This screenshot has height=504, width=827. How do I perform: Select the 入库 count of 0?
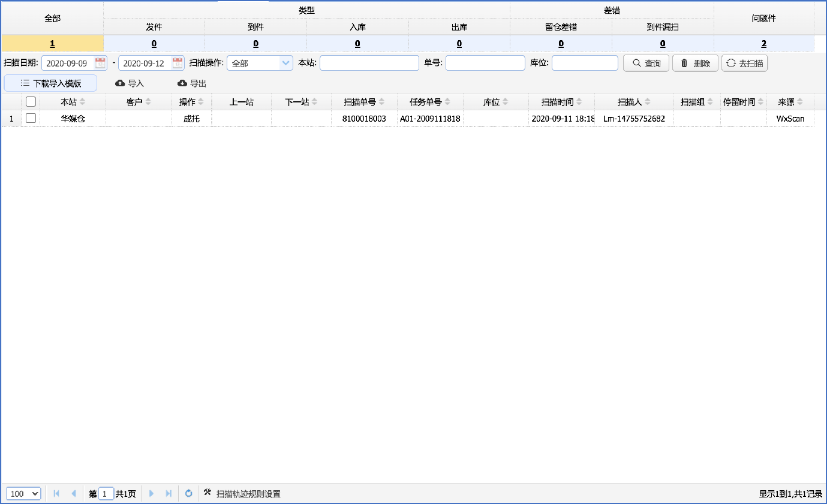(357, 44)
